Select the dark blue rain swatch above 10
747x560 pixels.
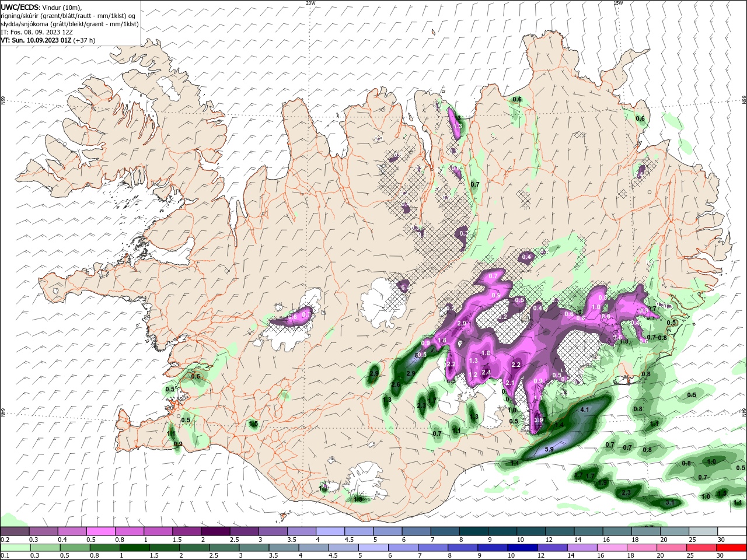coord(521,548)
